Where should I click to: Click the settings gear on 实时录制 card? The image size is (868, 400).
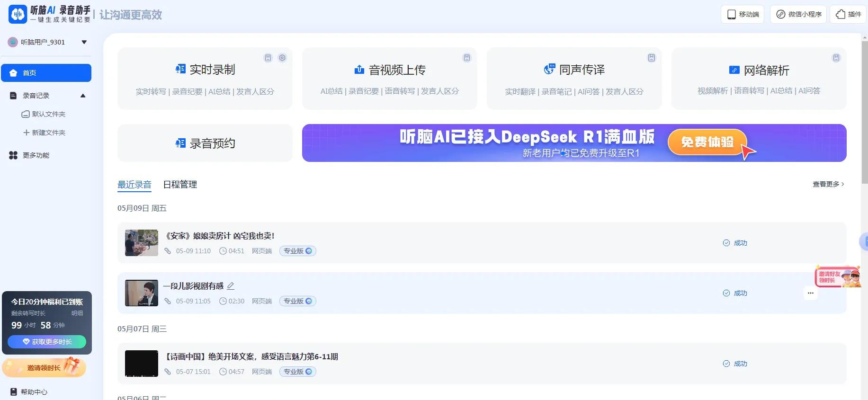click(x=282, y=58)
